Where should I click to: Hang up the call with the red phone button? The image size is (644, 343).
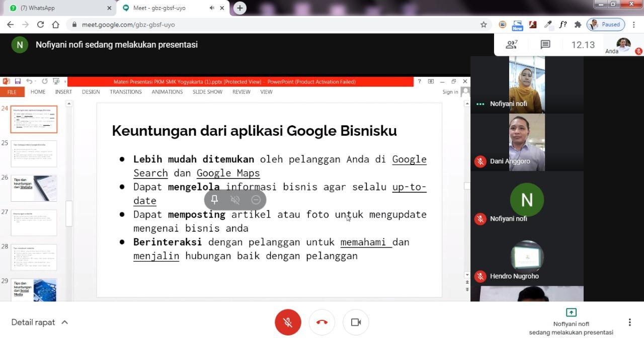[322, 322]
